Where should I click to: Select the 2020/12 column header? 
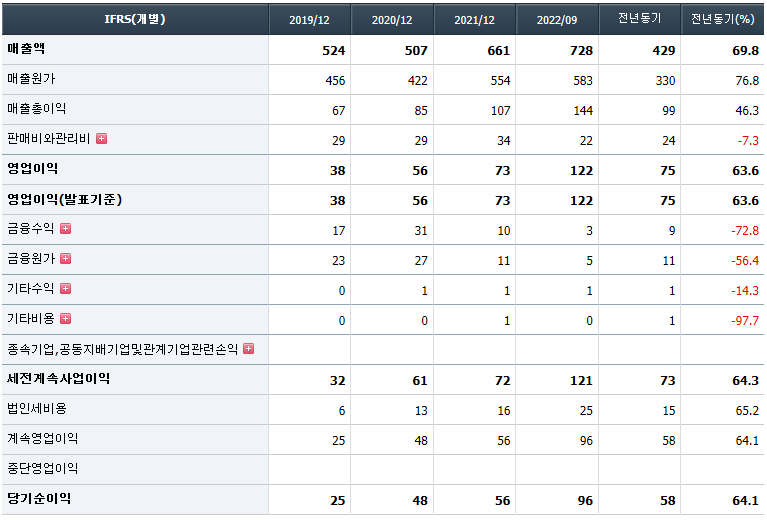(392, 20)
